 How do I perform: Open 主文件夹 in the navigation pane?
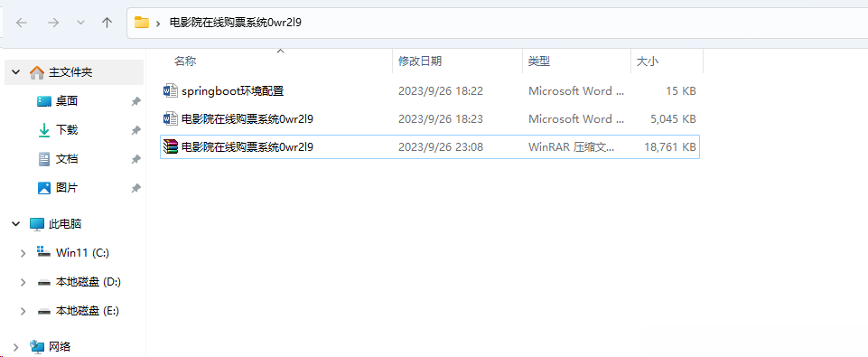[x=70, y=72]
